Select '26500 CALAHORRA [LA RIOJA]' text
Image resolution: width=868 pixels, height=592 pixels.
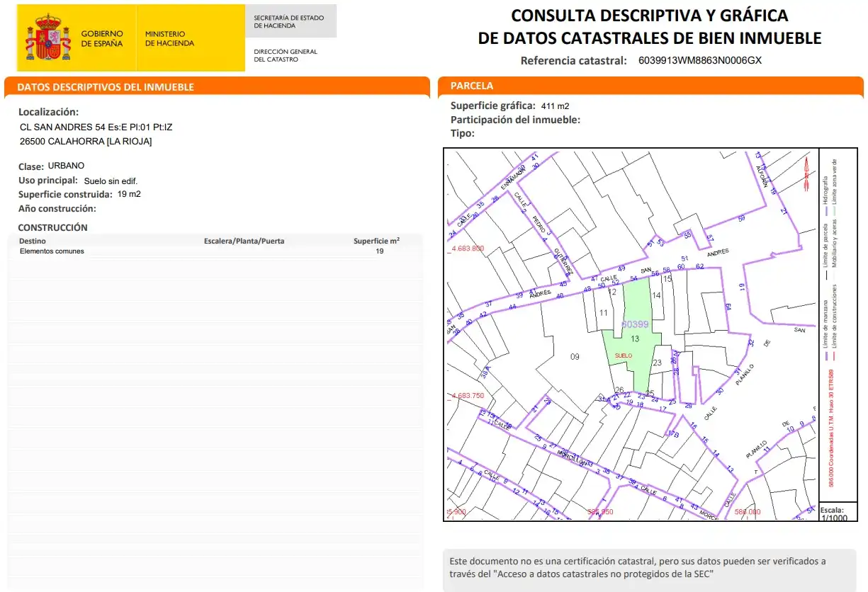(x=86, y=141)
